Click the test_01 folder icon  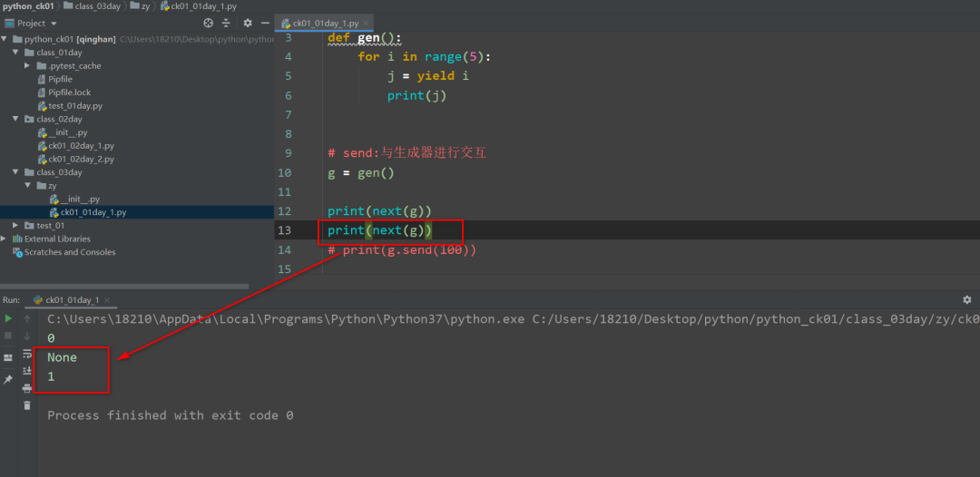(x=29, y=226)
